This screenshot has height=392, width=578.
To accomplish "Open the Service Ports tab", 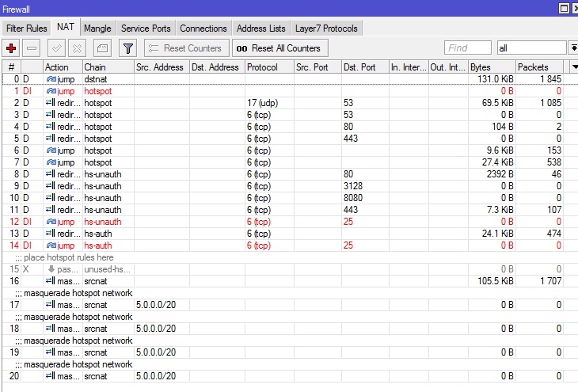I will (x=146, y=29).
